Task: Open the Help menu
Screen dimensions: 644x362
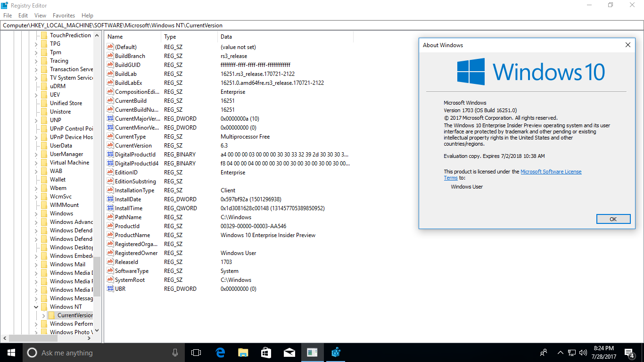Action: [87, 16]
